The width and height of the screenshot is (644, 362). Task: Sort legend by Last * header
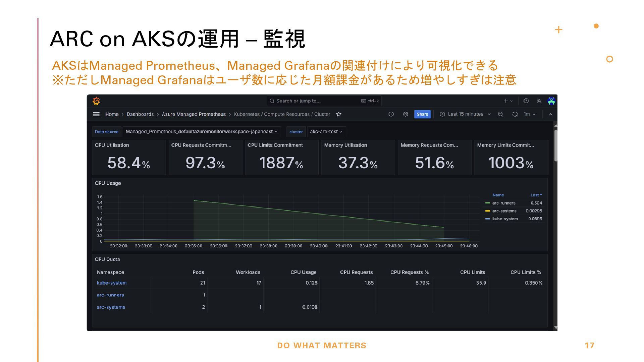(x=536, y=195)
